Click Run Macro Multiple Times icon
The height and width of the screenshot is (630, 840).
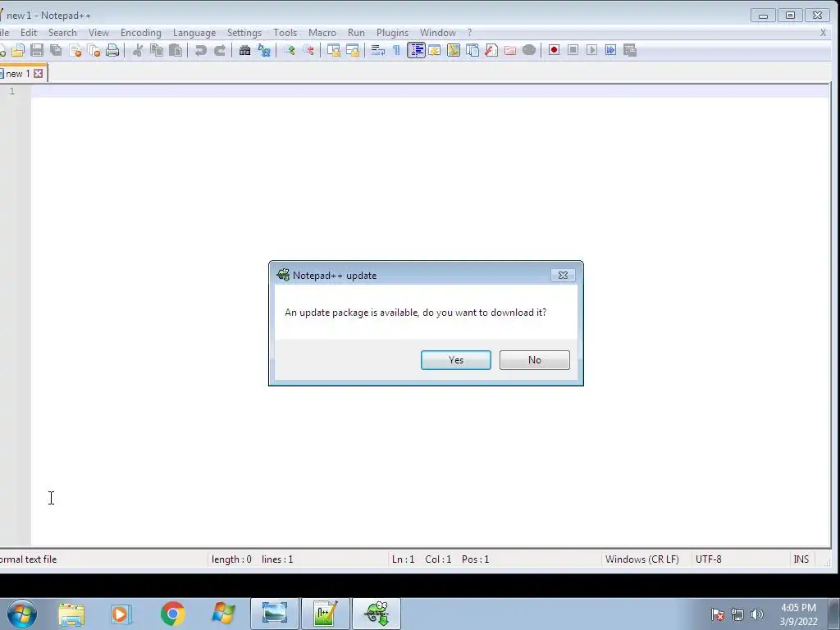[610, 50]
